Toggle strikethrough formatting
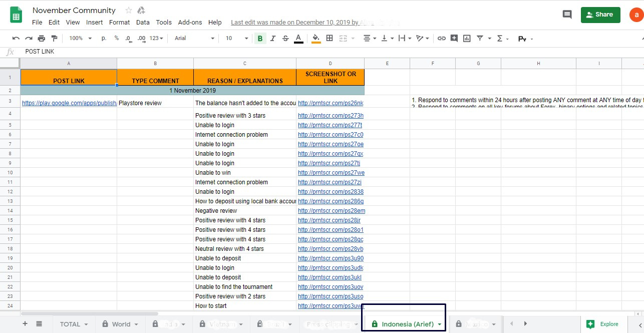The height and width of the screenshot is (333, 644). tap(285, 38)
